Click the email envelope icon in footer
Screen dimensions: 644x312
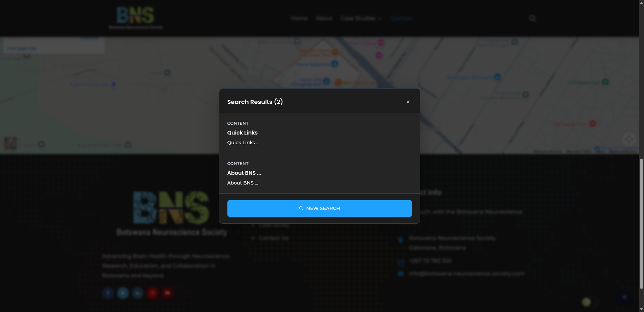(x=400, y=274)
